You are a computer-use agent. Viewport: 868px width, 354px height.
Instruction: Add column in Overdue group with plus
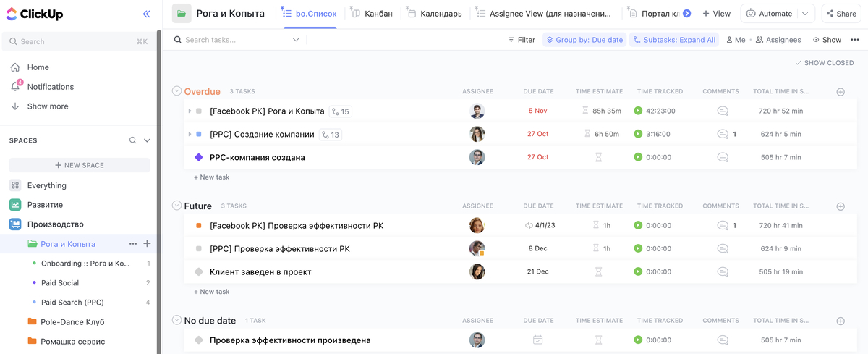click(841, 92)
